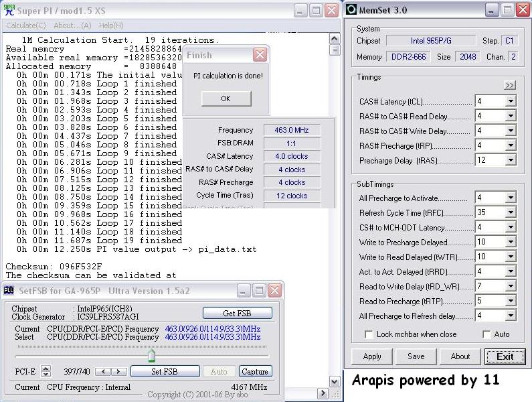Click Checksum: 096F532F line in Super PI
The height and width of the screenshot is (402, 532).
click(54, 266)
